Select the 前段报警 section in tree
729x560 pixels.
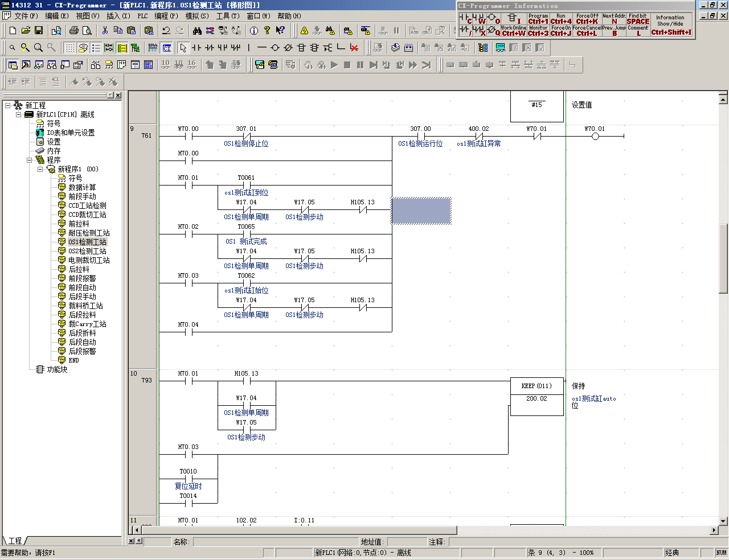point(82,278)
